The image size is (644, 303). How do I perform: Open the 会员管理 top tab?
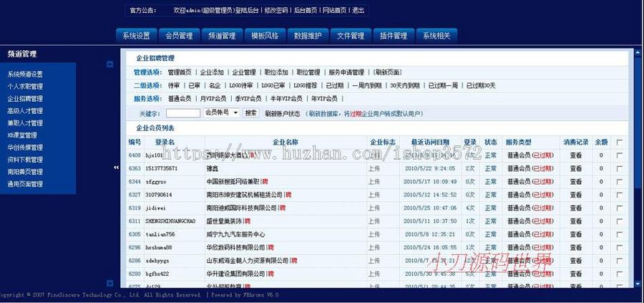click(x=179, y=36)
